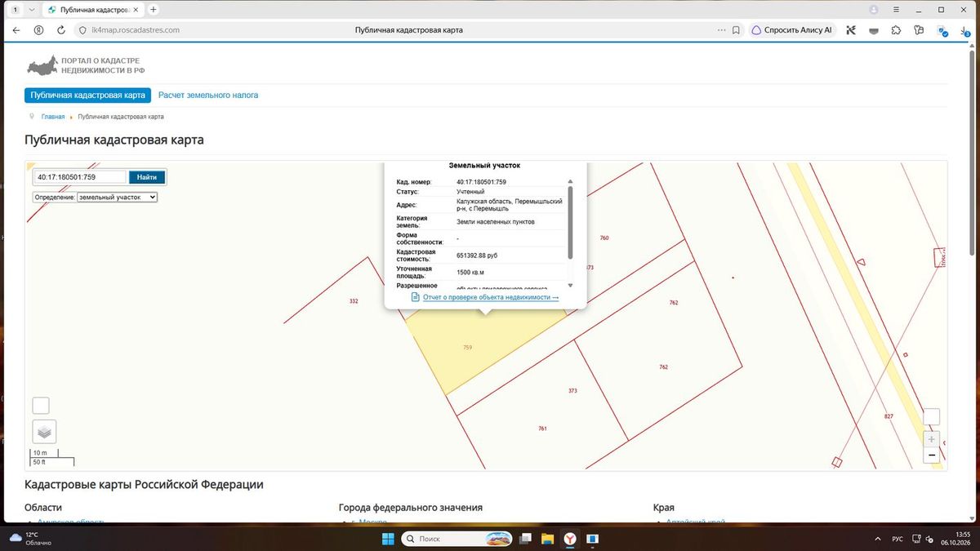Launch File Explorer from the taskbar
980x551 pixels.
coord(547,539)
